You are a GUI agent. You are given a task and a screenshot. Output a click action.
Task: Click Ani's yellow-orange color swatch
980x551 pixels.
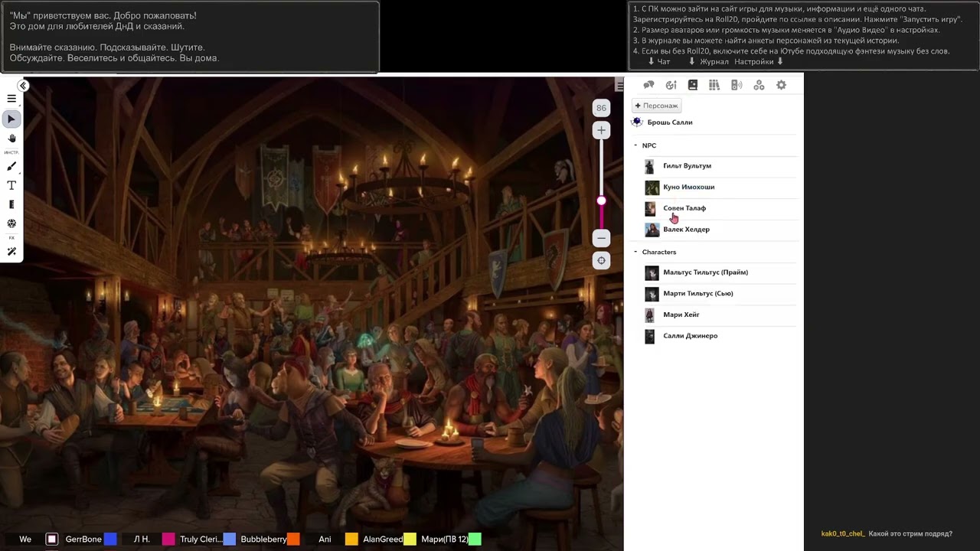pyautogui.click(x=351, y=540)
